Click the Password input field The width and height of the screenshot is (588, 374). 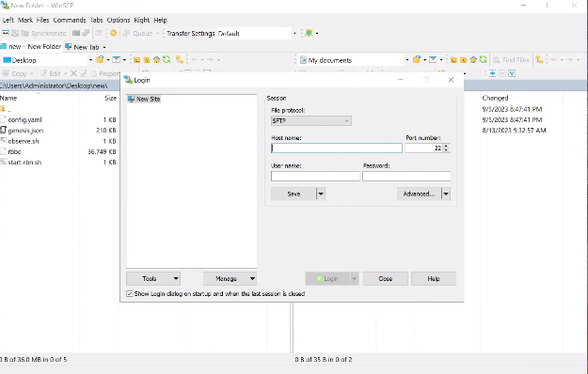[x=406, y=176]
